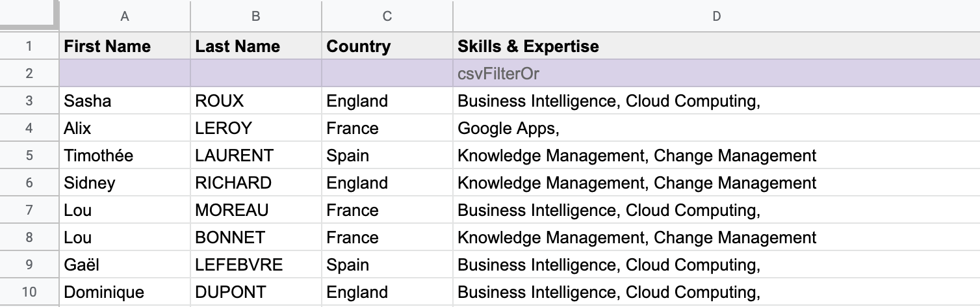
Task: Click the Last Name header cell
Action: tap(256, 46)
